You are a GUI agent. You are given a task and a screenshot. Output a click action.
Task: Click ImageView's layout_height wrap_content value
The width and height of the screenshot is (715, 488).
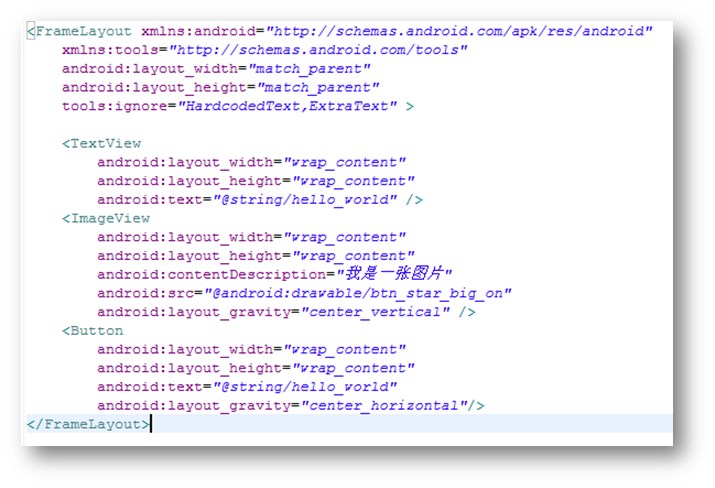[353, 256]
